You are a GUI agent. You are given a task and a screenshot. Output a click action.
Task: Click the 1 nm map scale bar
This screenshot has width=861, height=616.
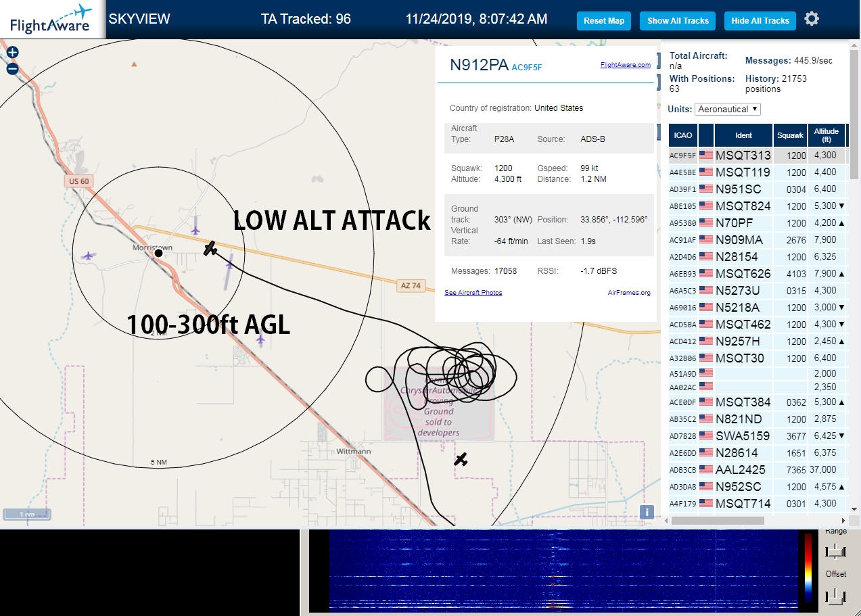(27, 515)
